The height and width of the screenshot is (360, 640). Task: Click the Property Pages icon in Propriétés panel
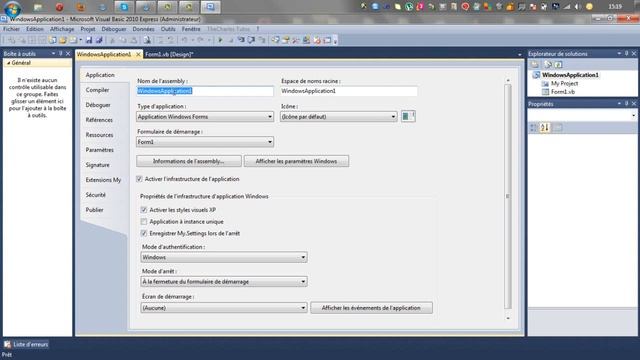558,128
